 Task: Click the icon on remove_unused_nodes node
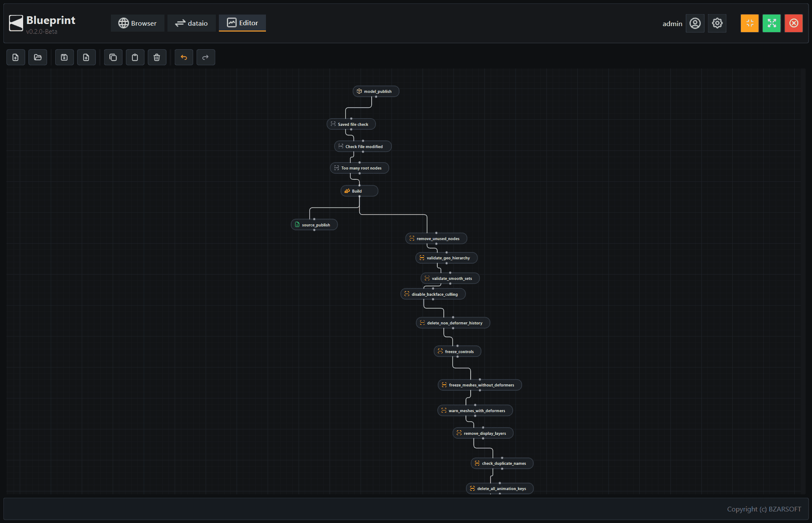pos(412,238)
